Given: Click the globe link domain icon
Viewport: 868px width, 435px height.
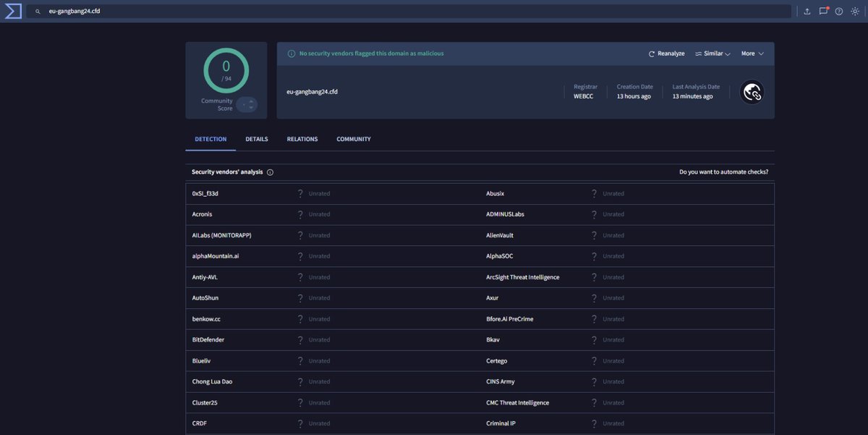Looking at the screenshot, I should [752, 92].
